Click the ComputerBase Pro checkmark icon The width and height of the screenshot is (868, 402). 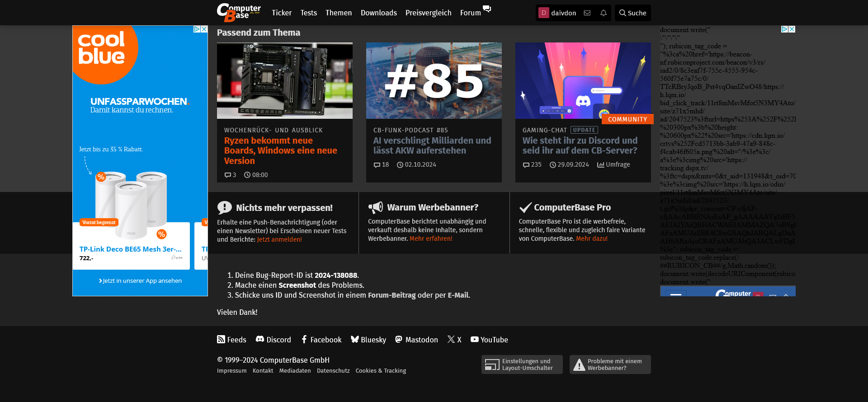coord(525,207)
